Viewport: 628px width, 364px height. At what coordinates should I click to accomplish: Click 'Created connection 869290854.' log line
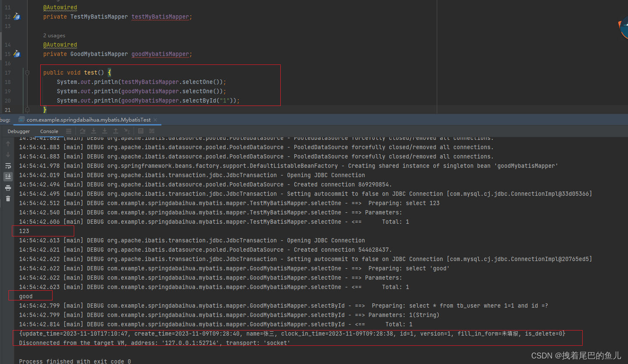click(x=205, y=184)
